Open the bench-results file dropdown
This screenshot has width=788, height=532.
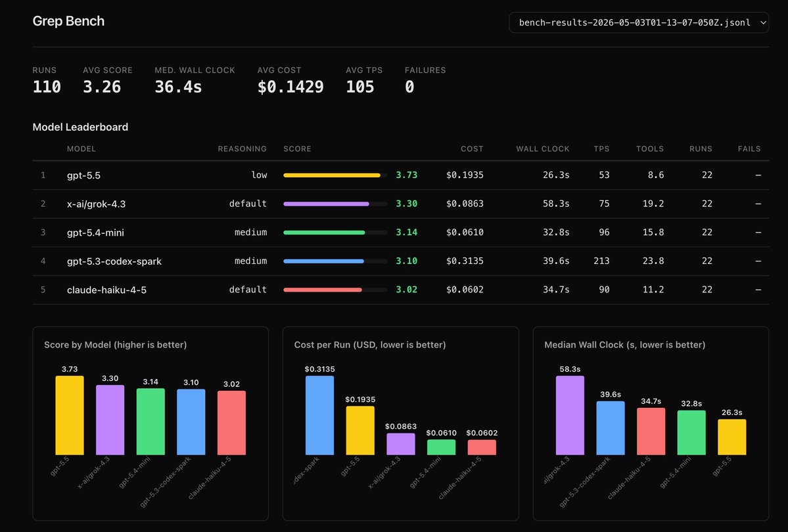(x=639, y=22)
